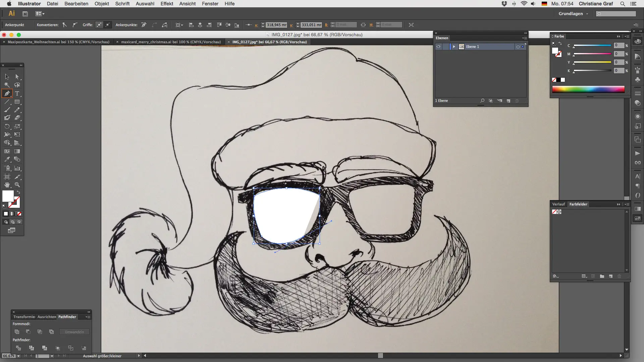The width and height of the screenshot is (644, 362).
Task: Select the Type tool in toolbox
Action: pyautogui.click(x=17, y=94)
